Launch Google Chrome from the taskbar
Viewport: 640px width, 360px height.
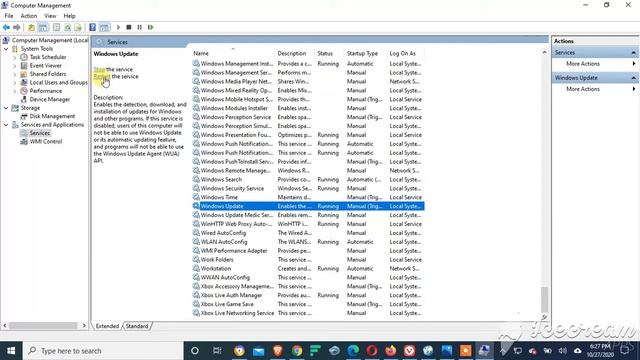click(x=297, y=351)
